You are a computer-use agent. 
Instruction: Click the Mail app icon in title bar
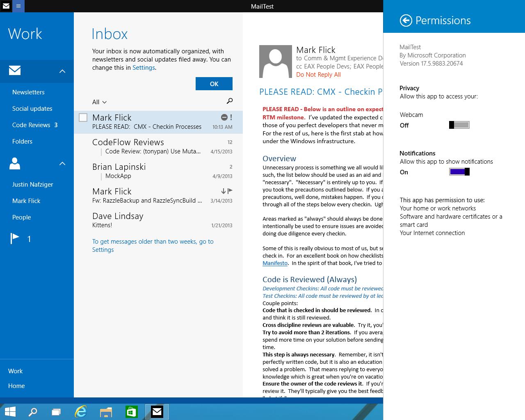point(6,6)
